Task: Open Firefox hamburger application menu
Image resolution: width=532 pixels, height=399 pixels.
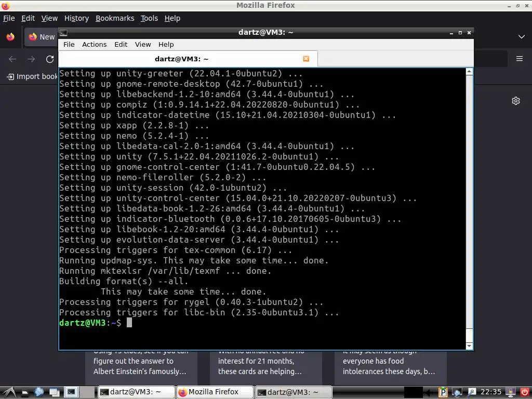Action: point(520,59)
